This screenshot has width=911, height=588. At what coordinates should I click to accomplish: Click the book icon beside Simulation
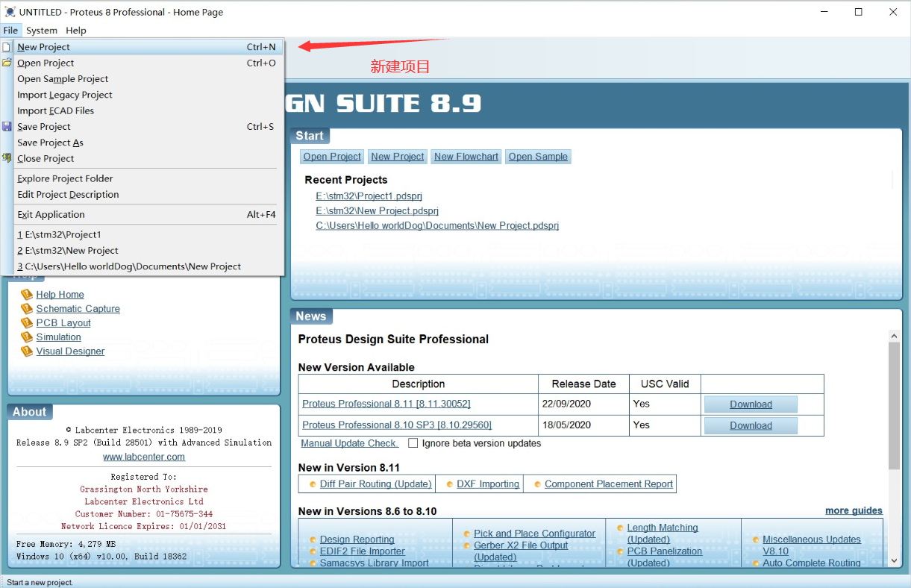(27, 337)
